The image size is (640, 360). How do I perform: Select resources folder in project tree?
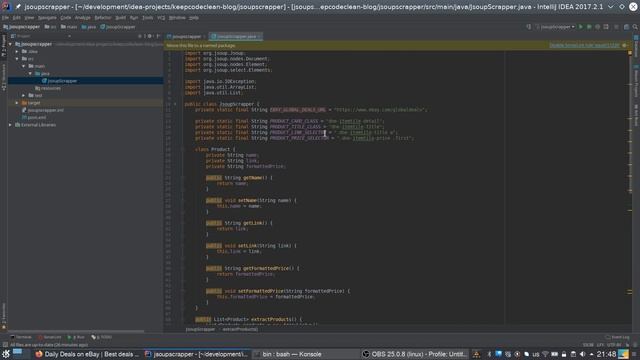coord(48,88)
